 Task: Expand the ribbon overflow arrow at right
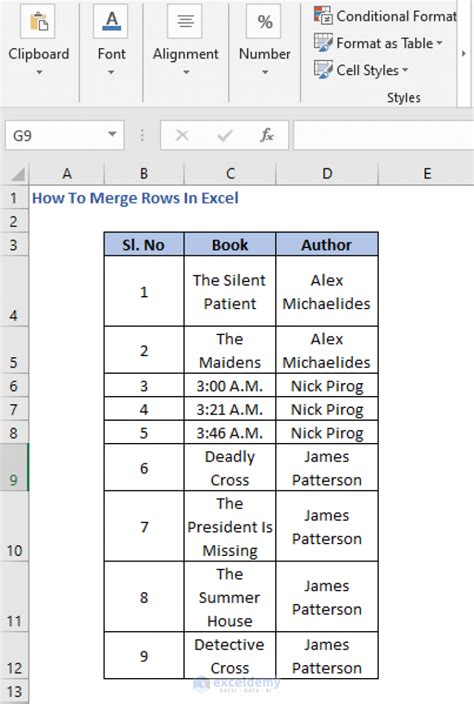pyautogui.click(x=464, y=53)
